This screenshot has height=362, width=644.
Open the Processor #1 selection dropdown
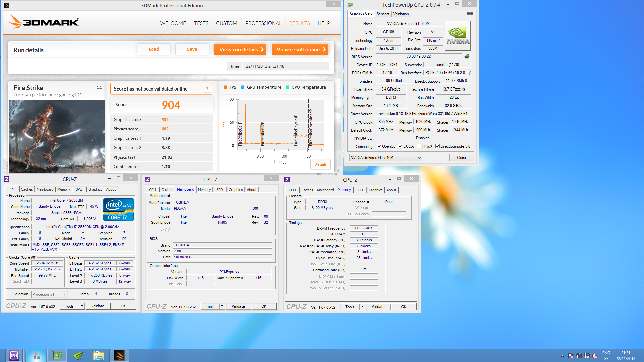tap(49, 294)
